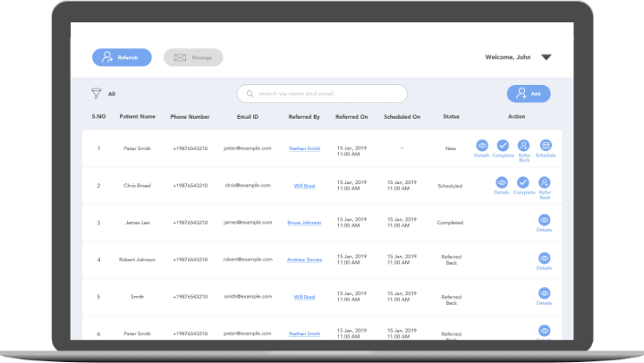This screenshot has width=644, height=363.
Task: Open the All filter funnel
Action: (x=97, y=93)
